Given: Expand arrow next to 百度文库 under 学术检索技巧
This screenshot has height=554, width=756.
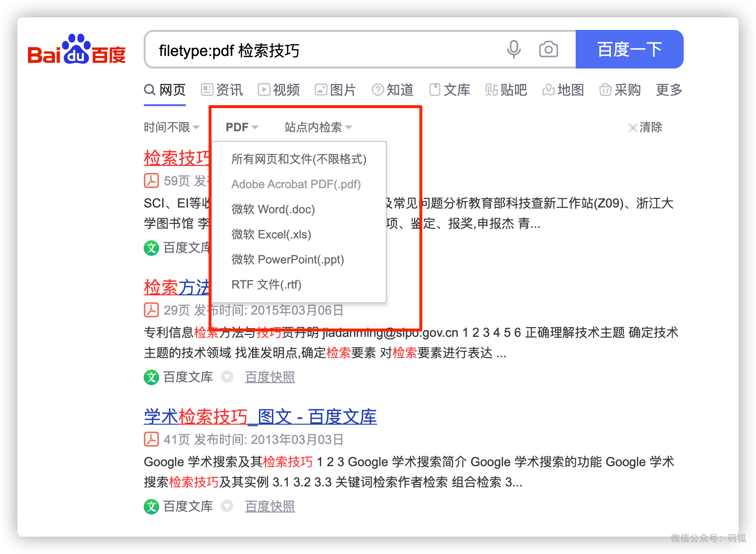Looking at the screenshot, I should click(227, 506).
